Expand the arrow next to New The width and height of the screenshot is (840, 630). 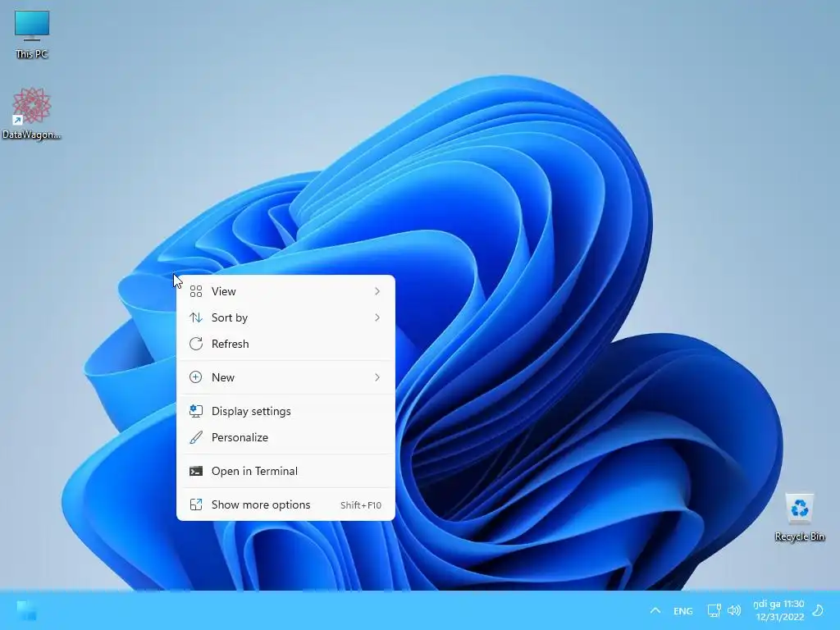pyautogui.click(x=377, y=377)
